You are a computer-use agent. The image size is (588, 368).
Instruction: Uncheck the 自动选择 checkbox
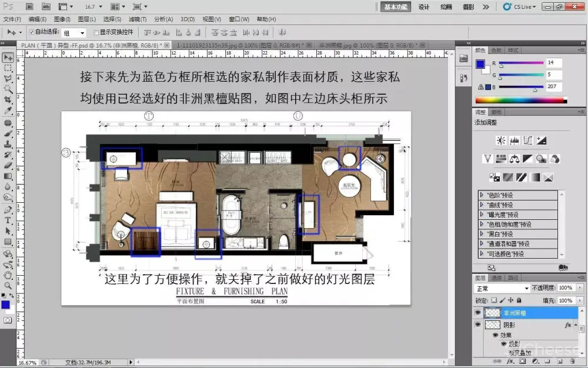tap(32, 32)
